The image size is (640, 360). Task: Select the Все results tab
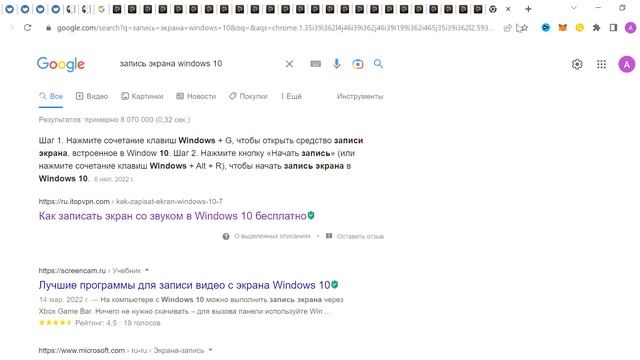pyautogui.click(x=51, y=96)
